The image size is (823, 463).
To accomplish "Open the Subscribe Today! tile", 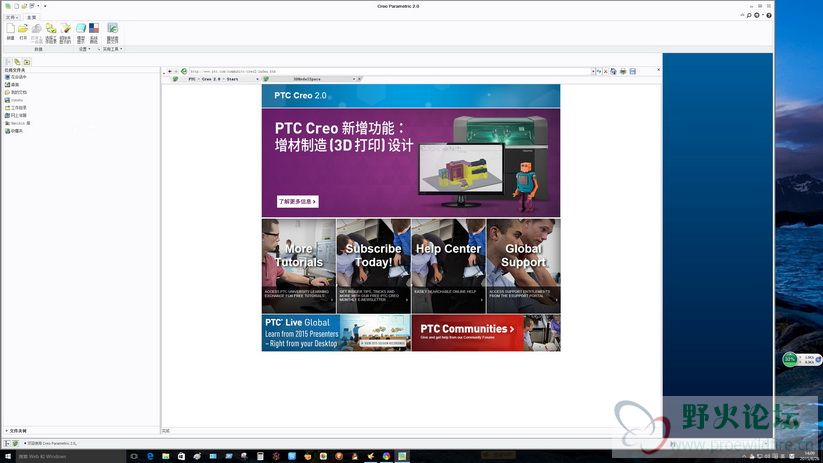I will [374, 266].
